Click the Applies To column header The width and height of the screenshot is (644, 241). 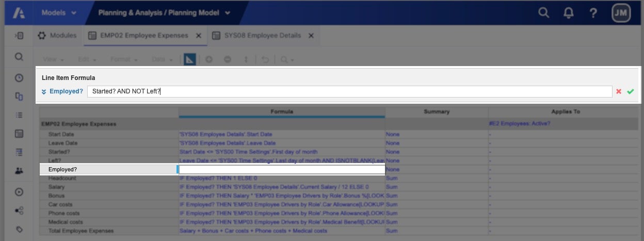point(565,111)
